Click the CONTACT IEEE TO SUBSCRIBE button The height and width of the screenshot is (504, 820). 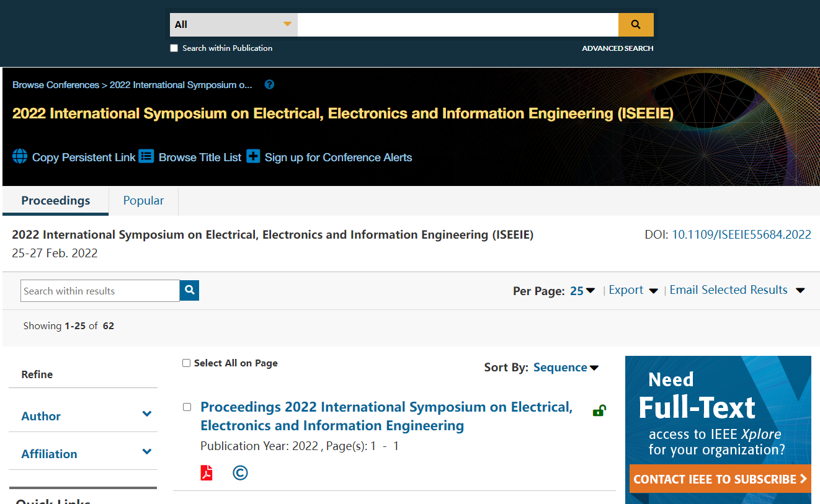[x=720, y=479]
